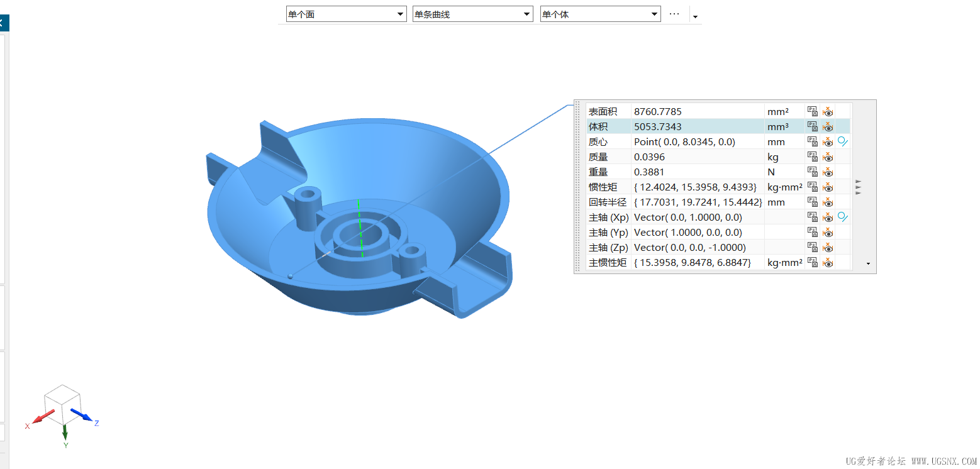The height and width of the screenshot is (469, 980).
Task: Click the save icon in the 表面积 row
Action: [813, 111]
